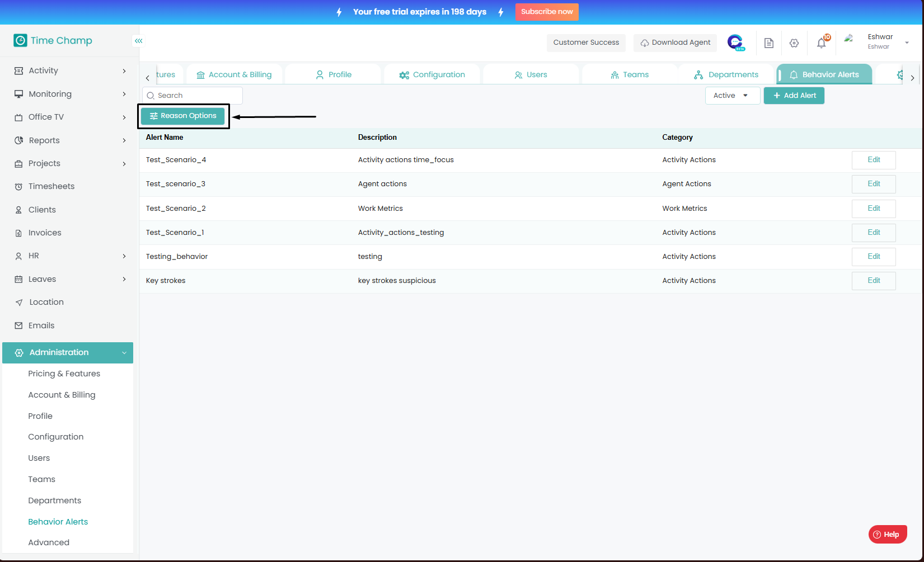Select the Behavior Alerts tab

pyautogui.click(x=824, y=74)
